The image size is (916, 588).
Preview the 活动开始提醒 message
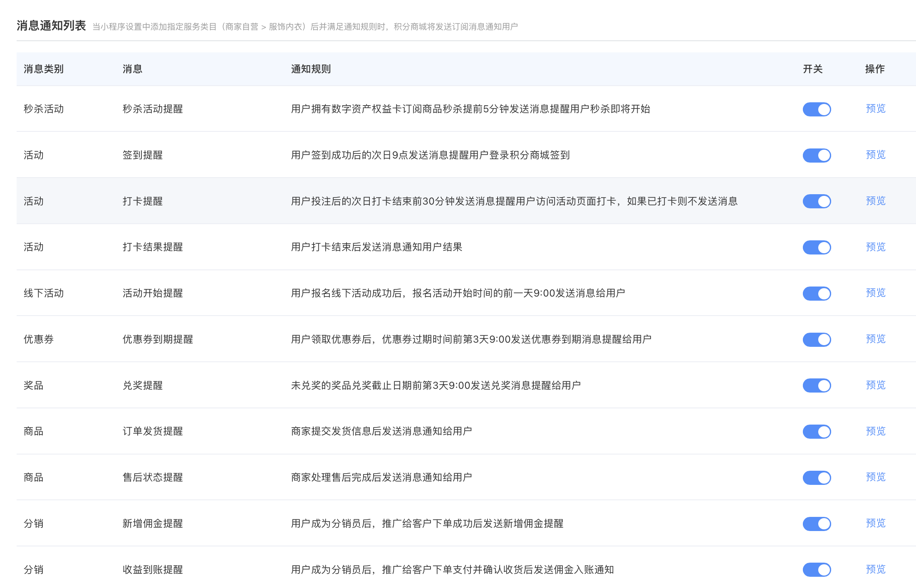(876, 293)
